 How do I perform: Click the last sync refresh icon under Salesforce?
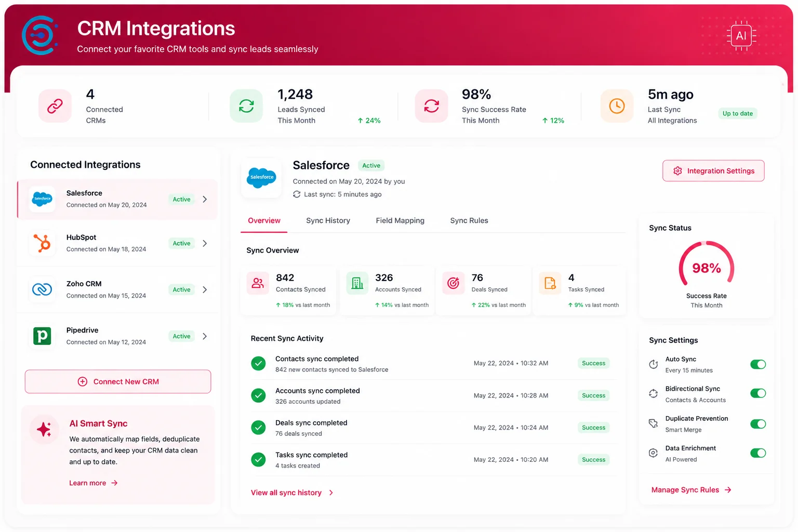(297, 194)
